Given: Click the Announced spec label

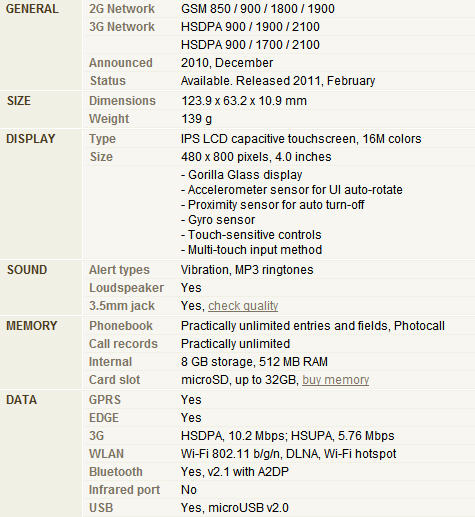Looking at the screenshot, I should pos(121,63).
